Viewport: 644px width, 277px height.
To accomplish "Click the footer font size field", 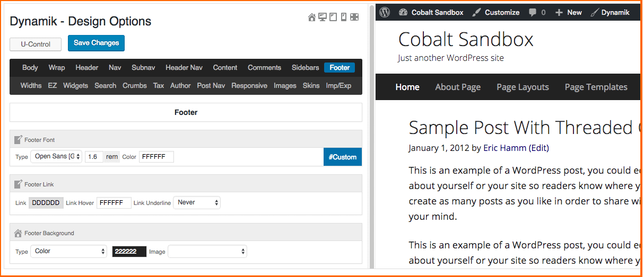I will click(x=94, y=157).
